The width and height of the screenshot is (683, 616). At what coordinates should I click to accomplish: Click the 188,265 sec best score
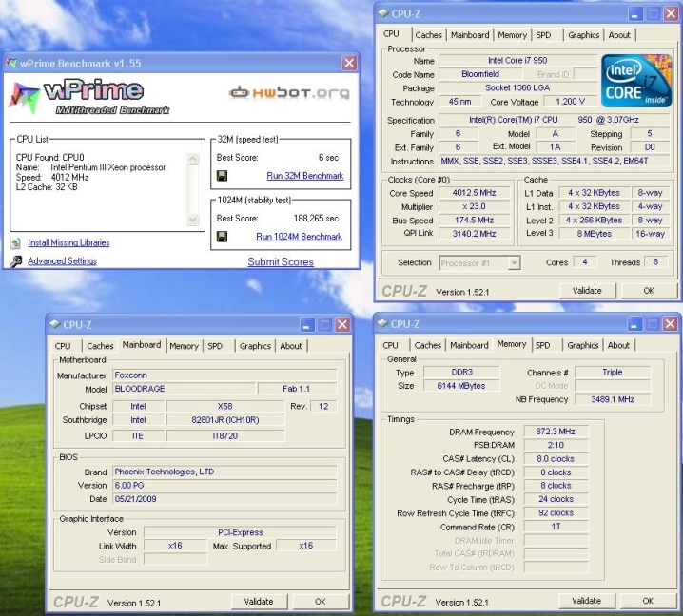[316, 218]
